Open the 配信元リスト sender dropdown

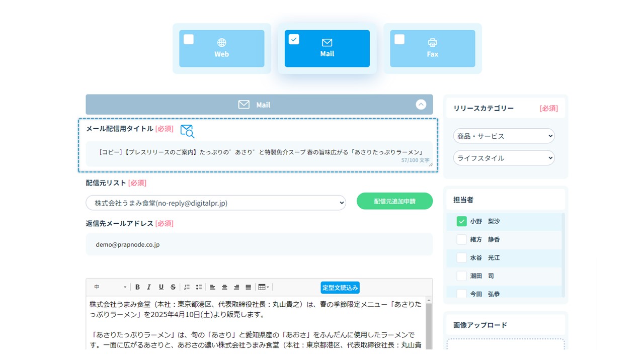(216, 203)
